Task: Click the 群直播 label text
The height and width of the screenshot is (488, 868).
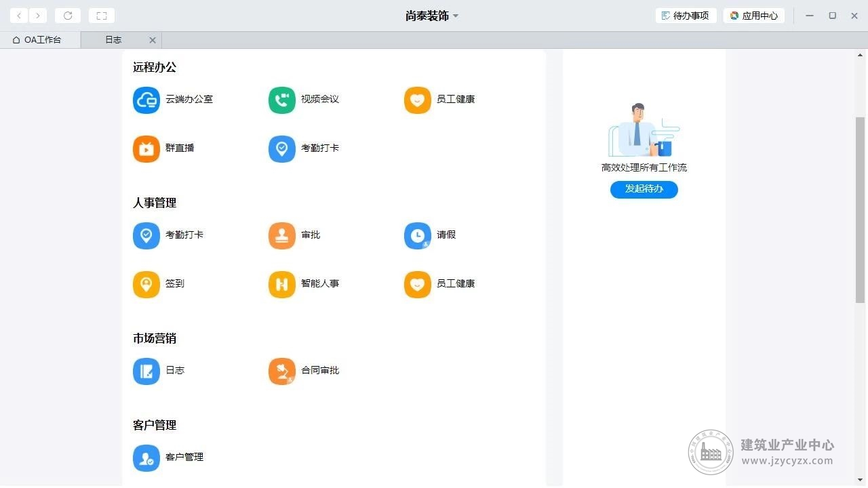Action: pyautogui.click(x=180, y=148)
